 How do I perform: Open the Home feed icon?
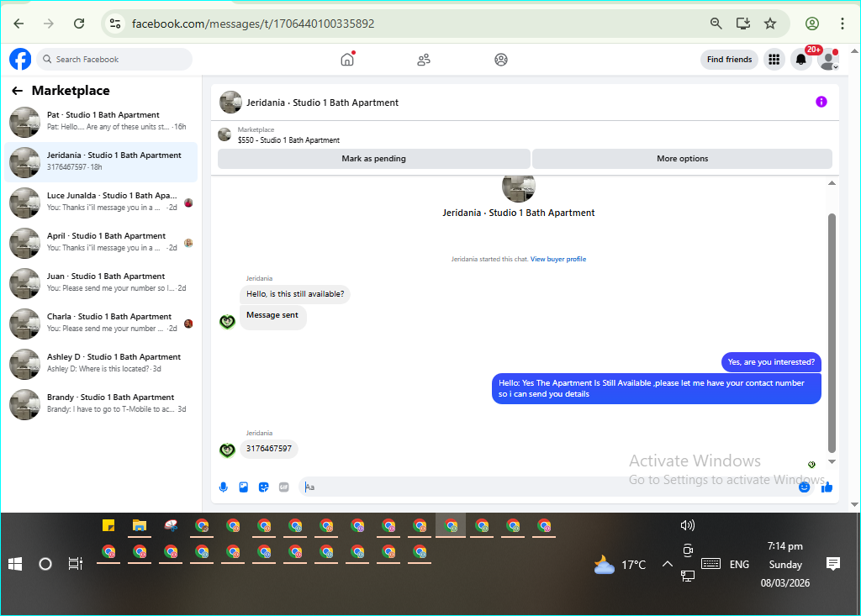347,60
